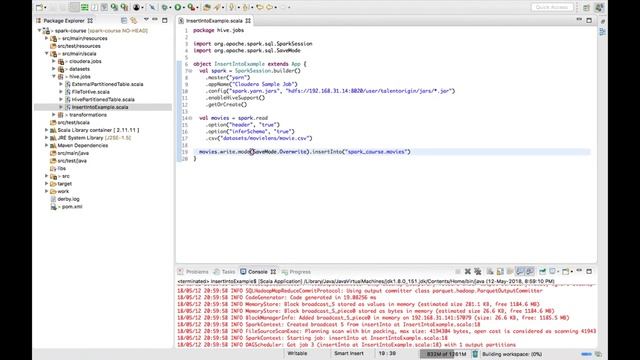Screen dimensions: 640x360
Task: Select derby.log file
Action: 68,199
